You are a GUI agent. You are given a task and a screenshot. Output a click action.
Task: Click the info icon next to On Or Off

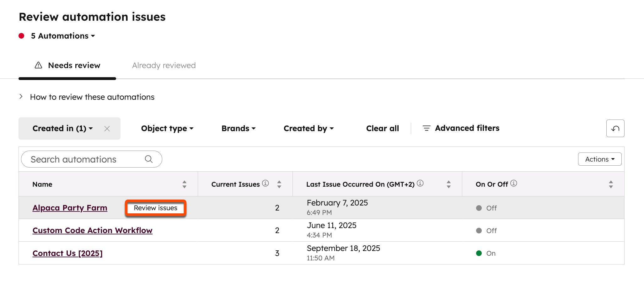(514, 184)
